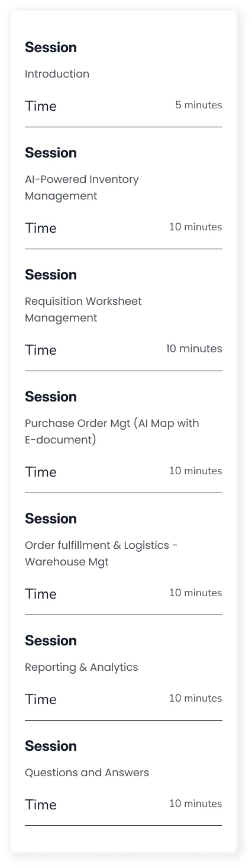Select the Requisition Worksheet Management session
Viewport: 252px width, 868px height.
[x=83, y=310]
